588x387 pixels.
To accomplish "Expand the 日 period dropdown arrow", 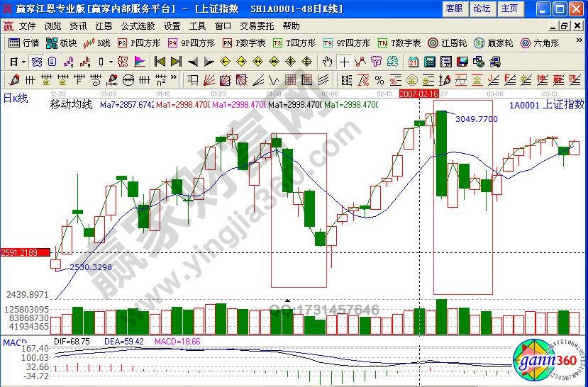I will [23, 62].
